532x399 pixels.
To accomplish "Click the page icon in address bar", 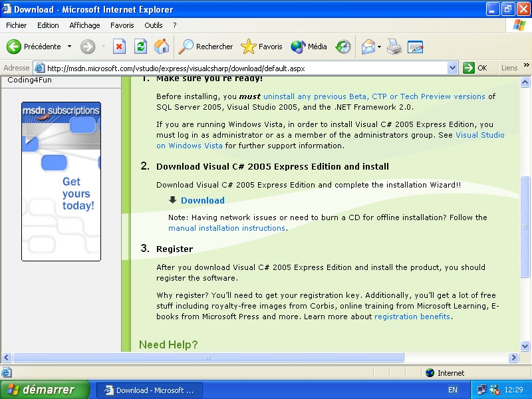I will click(40, 68).
